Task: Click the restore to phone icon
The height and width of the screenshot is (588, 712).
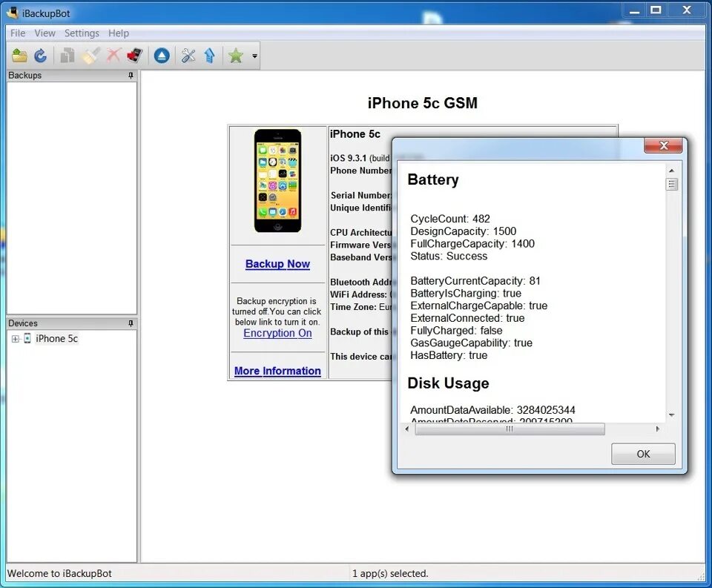Action: click(134, 56)
